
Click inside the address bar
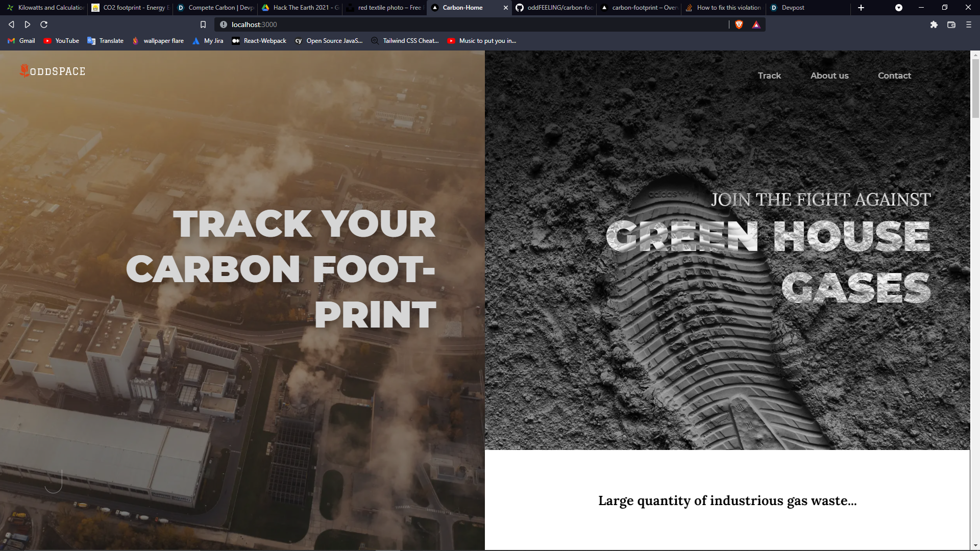(x=357, y=24)
